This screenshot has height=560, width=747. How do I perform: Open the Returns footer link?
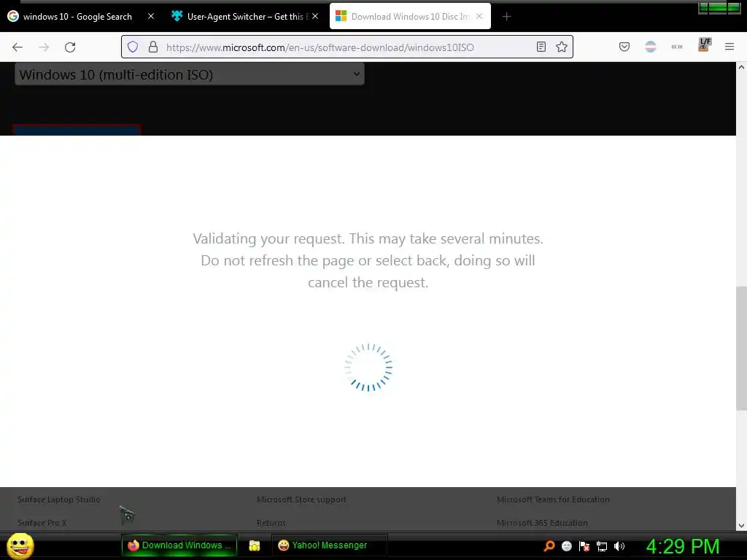tap(271, 523)
